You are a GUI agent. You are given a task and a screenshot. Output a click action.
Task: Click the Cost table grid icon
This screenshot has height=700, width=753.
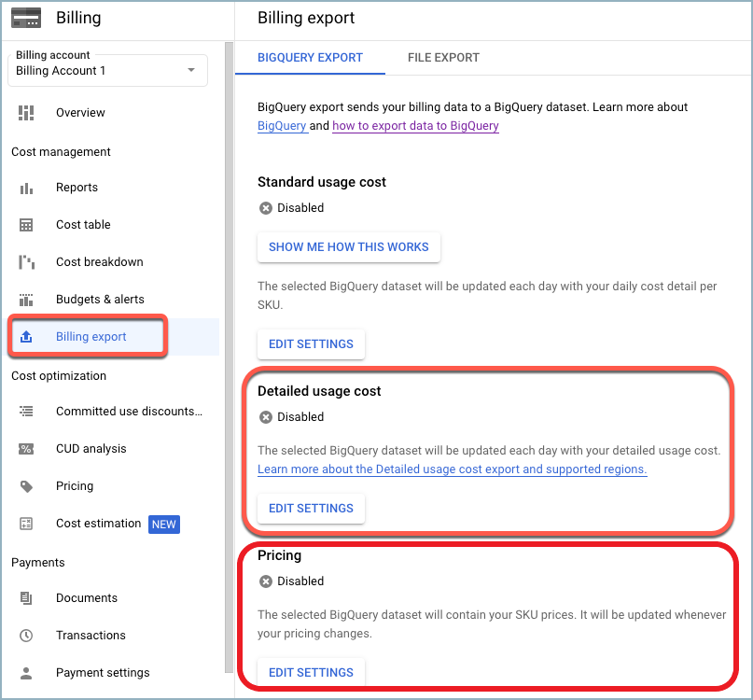(x=26, y=225)
